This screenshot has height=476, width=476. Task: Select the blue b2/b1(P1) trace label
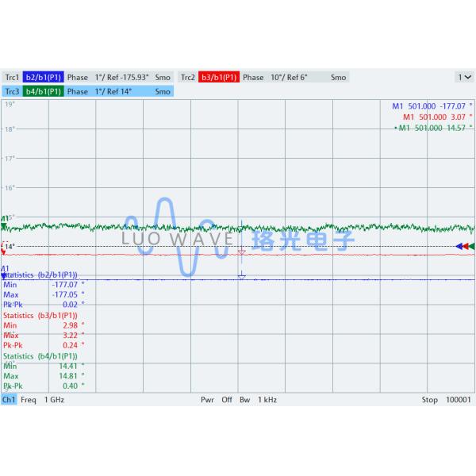tap(43, 78)
